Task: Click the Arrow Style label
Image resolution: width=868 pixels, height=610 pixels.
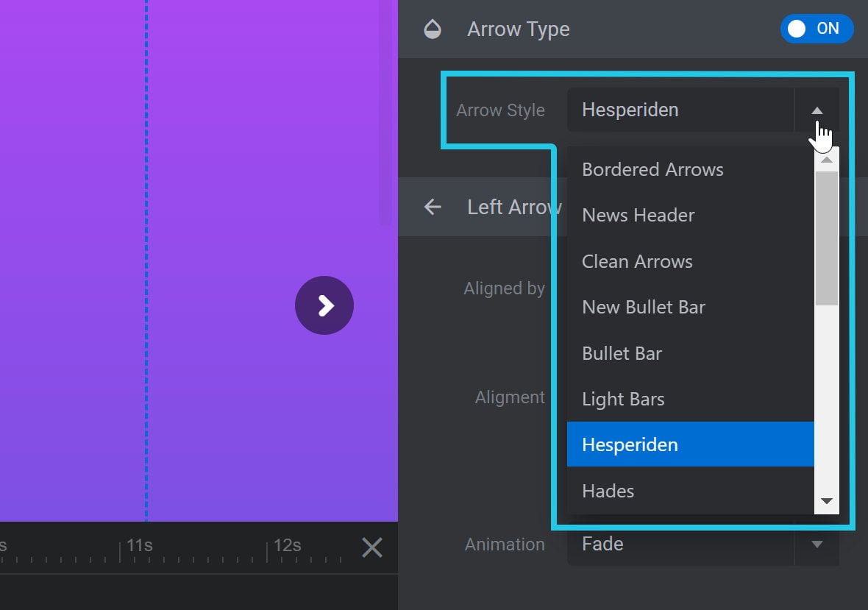Action: pyautogui.click(x=500, y=110)
